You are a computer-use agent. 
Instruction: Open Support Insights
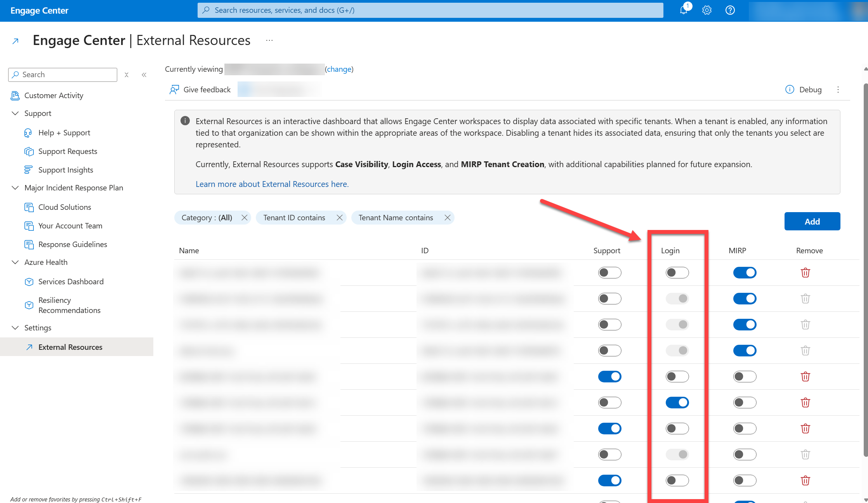[66, 170]
